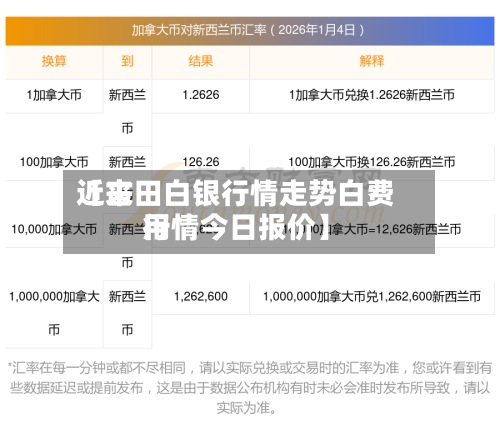Select the '换算' column header
Image resolution: width=500 pixels, height=425 pixels.
click(x=54, y=61)
